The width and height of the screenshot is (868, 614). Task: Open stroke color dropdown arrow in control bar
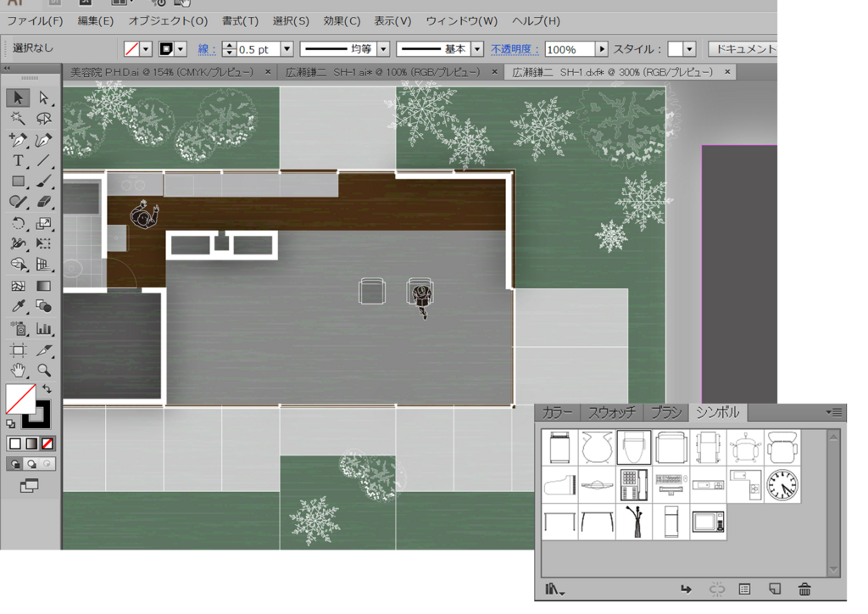181,49
